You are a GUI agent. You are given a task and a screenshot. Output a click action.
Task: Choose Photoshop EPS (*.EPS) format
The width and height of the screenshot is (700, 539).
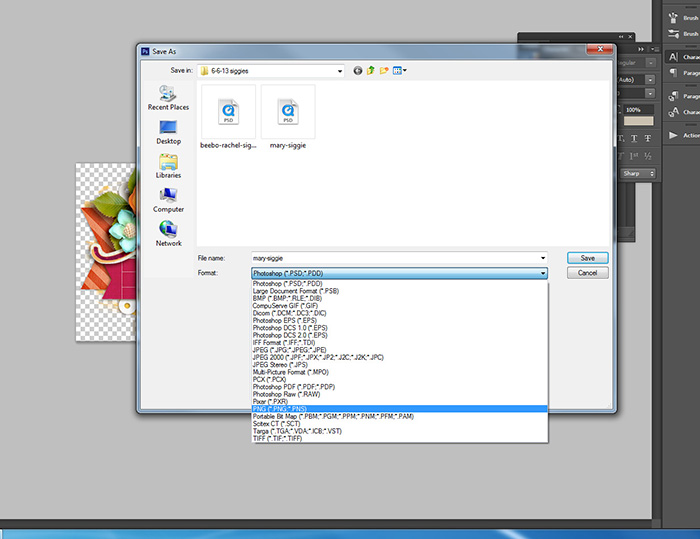coord(399,320)
